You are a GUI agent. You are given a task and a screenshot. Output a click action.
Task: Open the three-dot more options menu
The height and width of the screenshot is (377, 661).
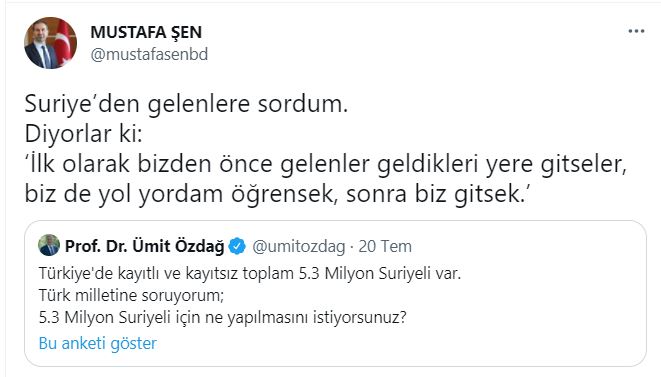pyautogui.click(x=636, y=31)
